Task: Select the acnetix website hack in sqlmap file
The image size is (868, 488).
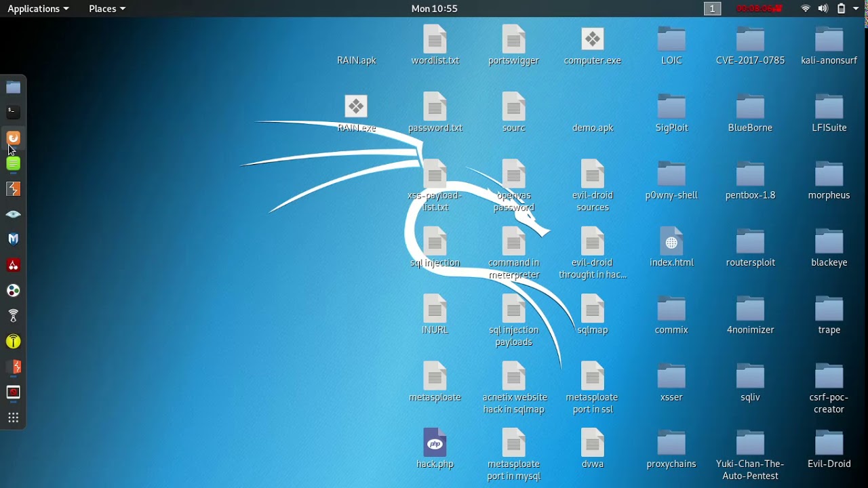Action: pos(514,388)
